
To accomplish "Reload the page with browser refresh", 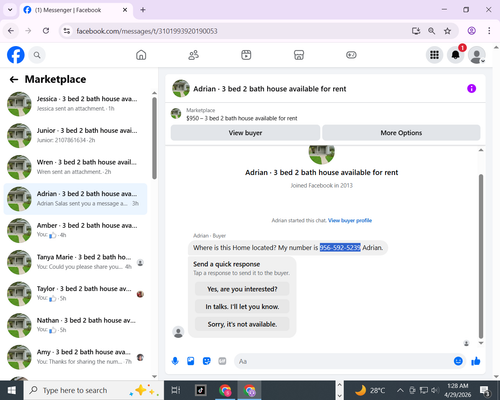I will click(x=46, y=31).
